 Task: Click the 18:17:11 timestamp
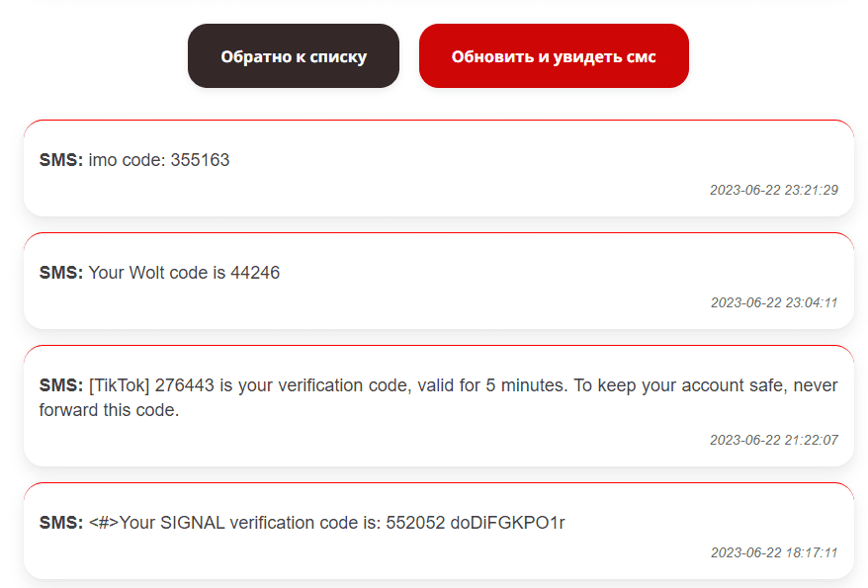[774, 552]
